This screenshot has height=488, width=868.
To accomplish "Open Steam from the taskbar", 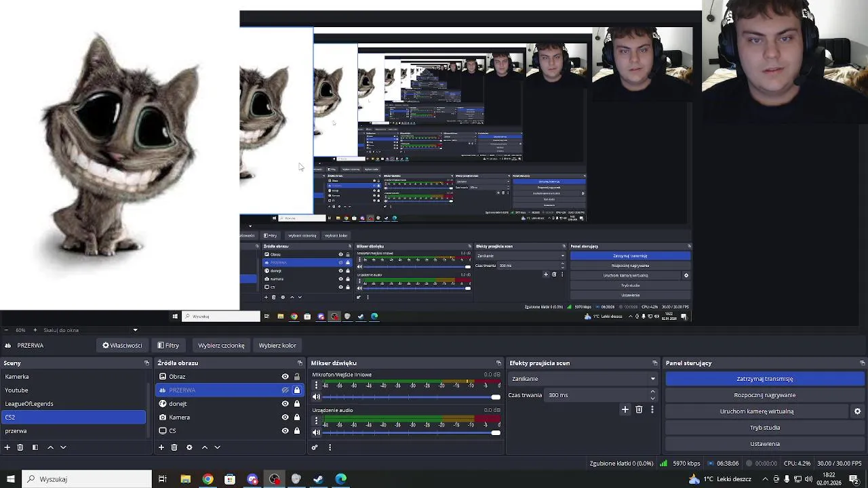I will (319, 479).
